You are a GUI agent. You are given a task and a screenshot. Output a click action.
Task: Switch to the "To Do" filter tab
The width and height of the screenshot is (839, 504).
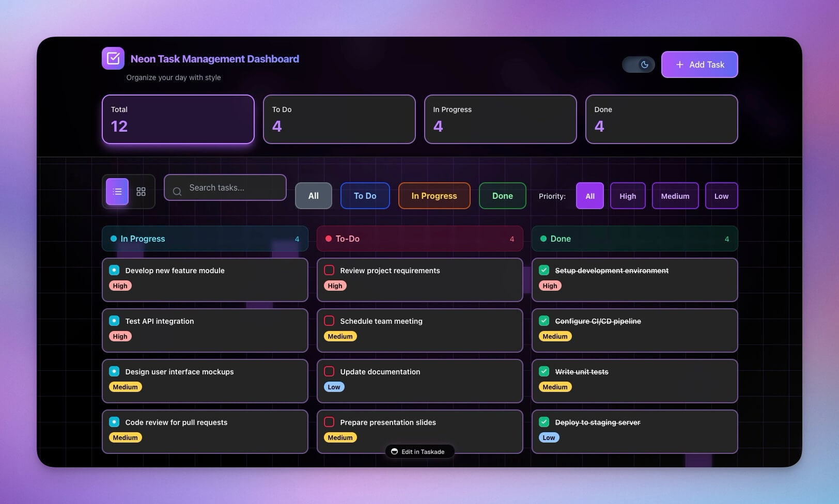click(x=365, y=196)
